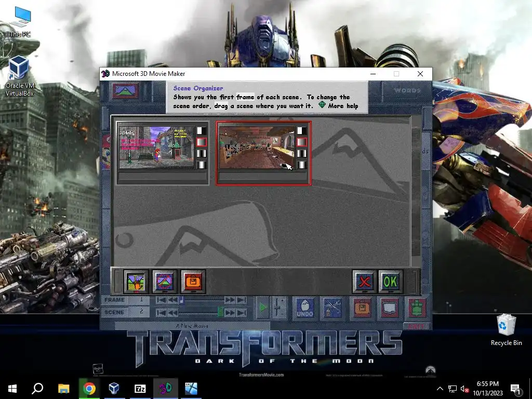Select the bottom transition option on the Mario street scene
The width and height of the screenshot is (532, 399).
click(202, 165)
